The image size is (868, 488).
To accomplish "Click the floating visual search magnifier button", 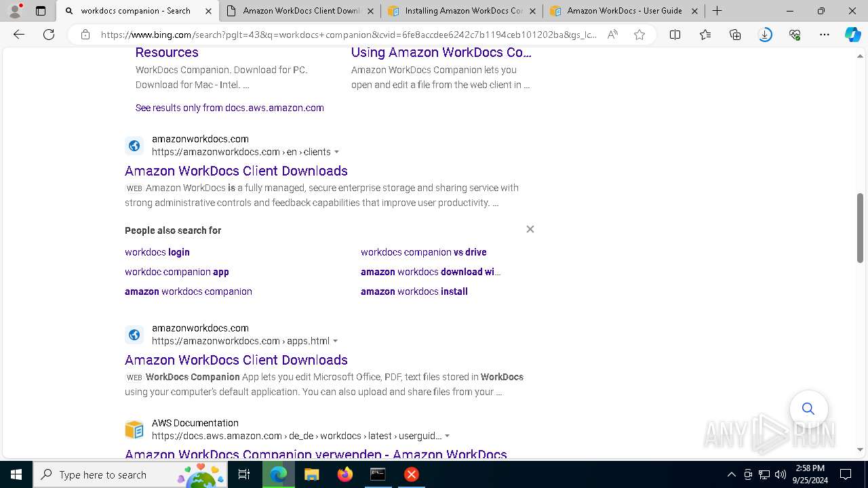I will pyautogui.click(x=808, y=409).
